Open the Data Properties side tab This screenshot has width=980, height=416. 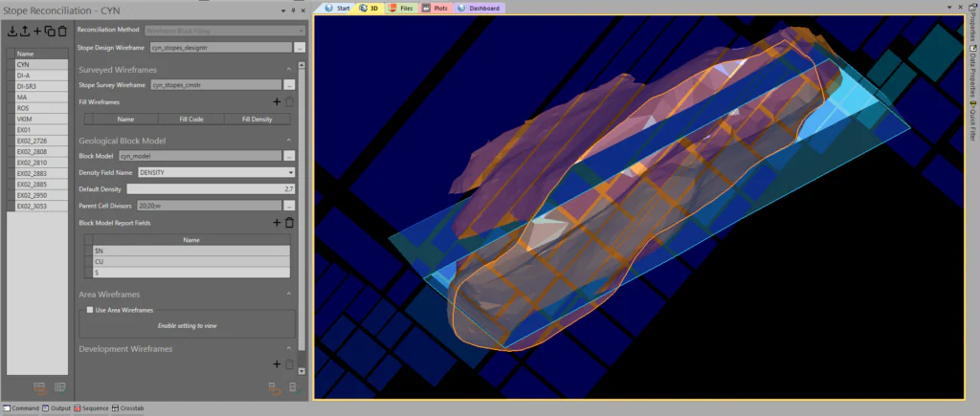click(x=972, y=70)
